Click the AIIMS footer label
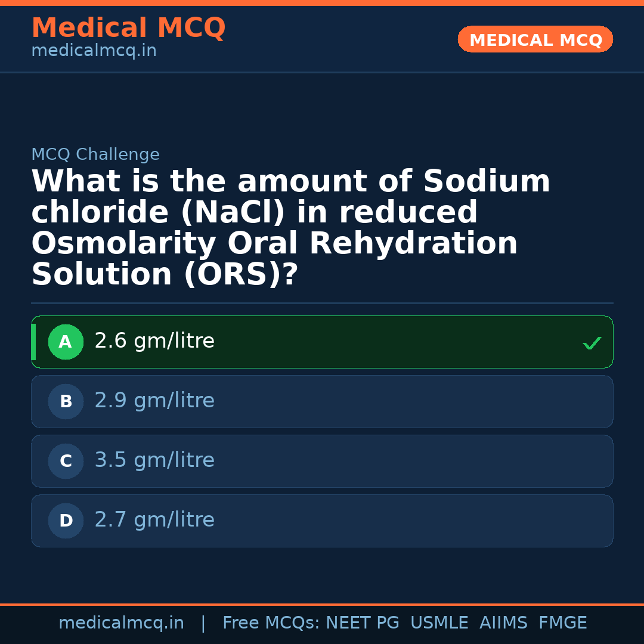Screen dimensions: 644x644 pyautogui.click(x=503, y=623)
